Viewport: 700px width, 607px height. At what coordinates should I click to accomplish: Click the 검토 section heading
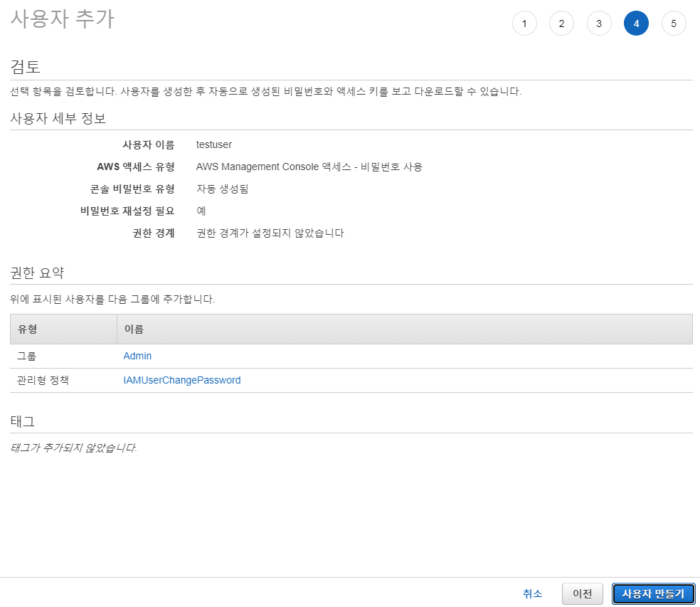tap(26, 67)
